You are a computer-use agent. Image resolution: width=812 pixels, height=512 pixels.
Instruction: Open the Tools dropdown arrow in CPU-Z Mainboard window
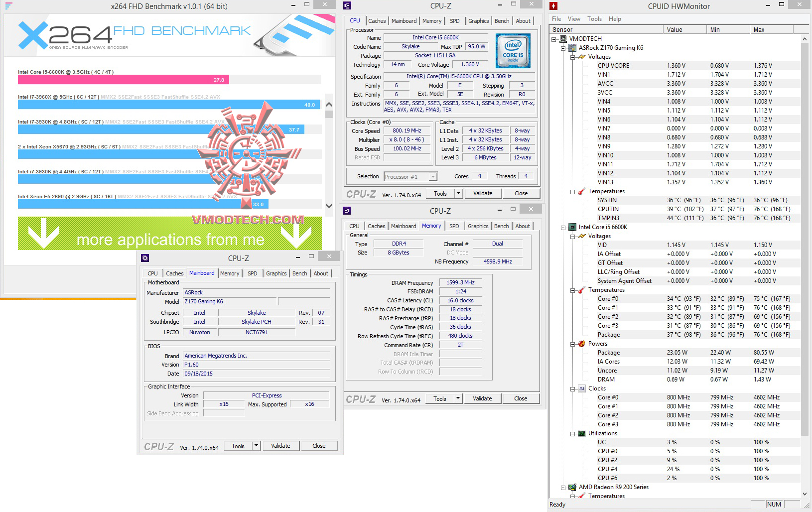(256, 446)
